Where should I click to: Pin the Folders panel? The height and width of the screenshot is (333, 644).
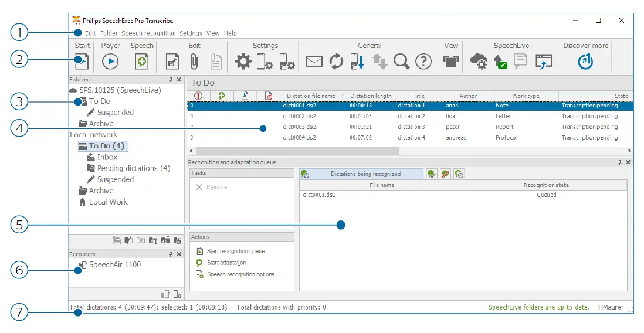coord(171,79)
